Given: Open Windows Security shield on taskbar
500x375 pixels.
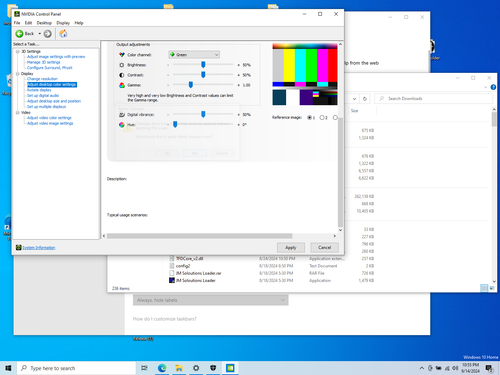Looking at the screenshot, I should (213, 368).
